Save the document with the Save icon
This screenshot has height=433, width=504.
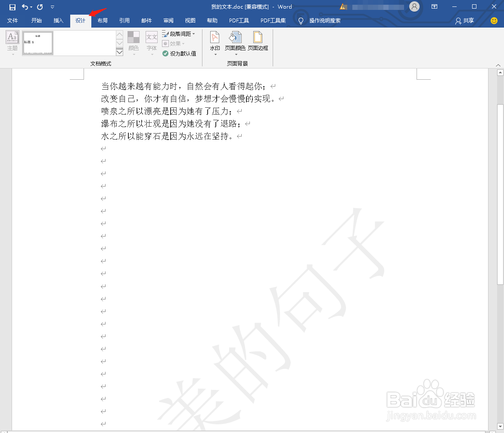(12, 6)
